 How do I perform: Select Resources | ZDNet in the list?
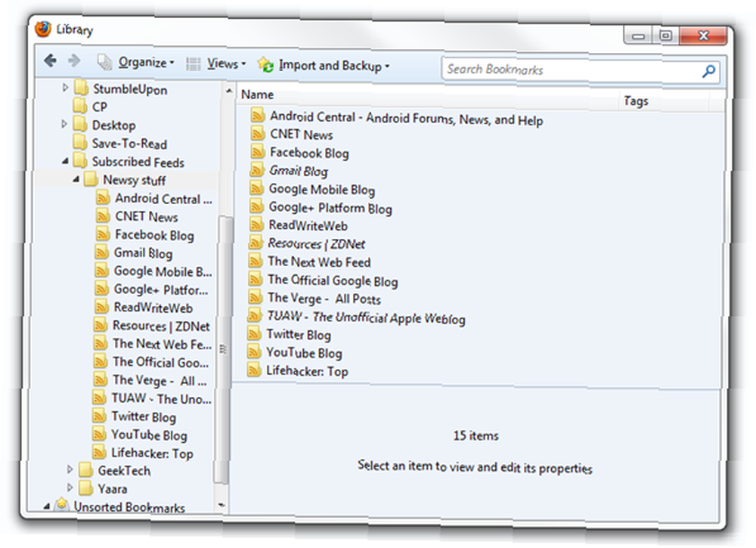(x=316, y=244)
